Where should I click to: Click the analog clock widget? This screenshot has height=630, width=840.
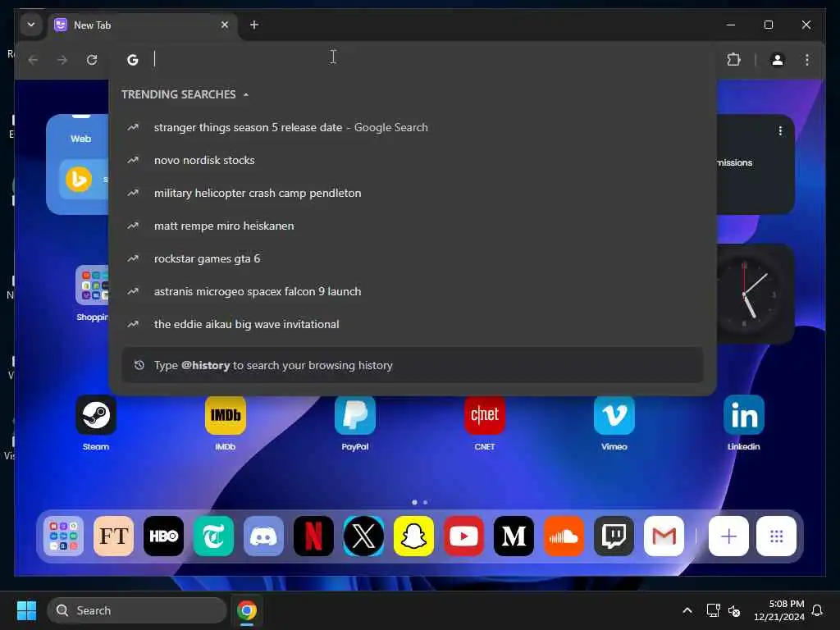756,294
